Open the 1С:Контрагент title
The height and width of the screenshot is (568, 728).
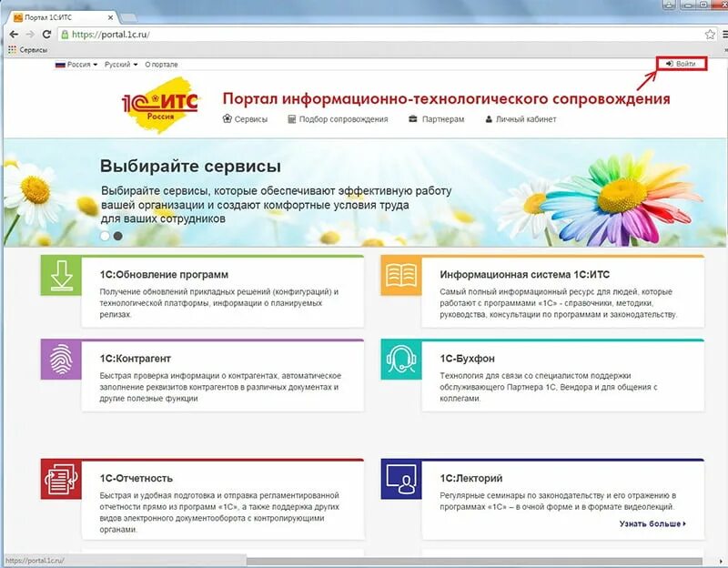tap(135, 359)
